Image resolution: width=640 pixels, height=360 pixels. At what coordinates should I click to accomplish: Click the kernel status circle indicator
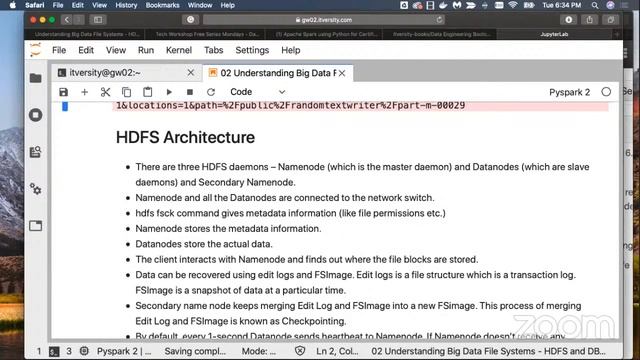coord(606,92)
